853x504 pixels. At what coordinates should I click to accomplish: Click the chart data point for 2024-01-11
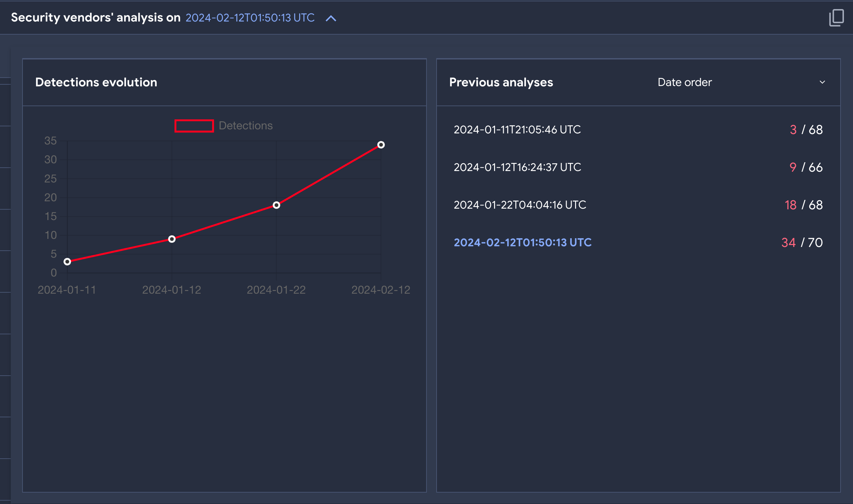[67, 261]
